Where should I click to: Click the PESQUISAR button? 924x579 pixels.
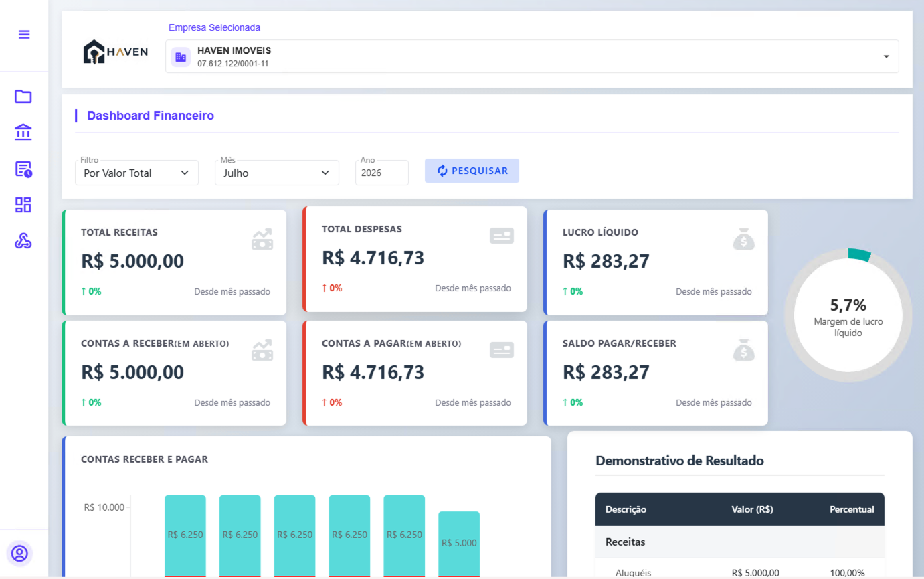472,171
